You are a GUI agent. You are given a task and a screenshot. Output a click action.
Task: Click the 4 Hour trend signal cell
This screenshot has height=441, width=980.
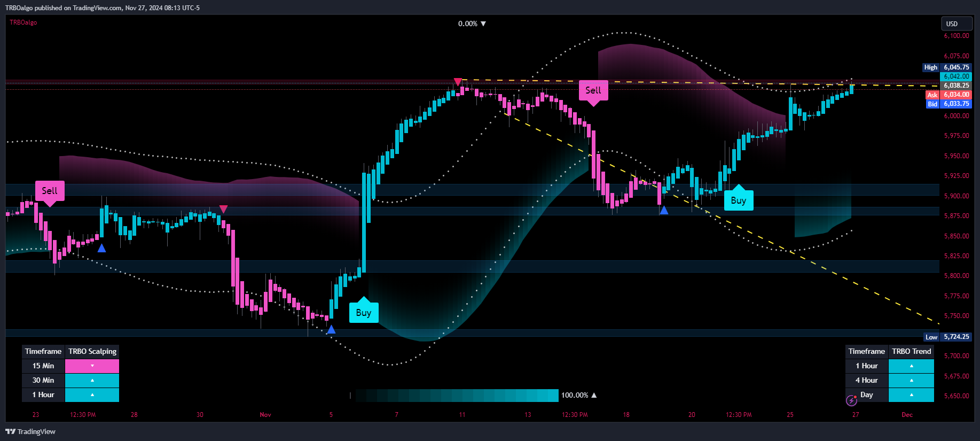pyautogui.click(x=911, y=381)
